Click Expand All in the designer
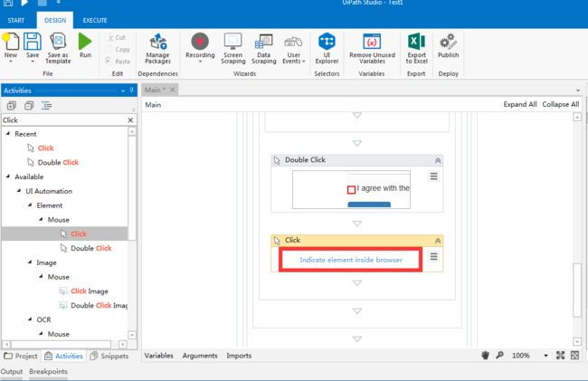Screen dimensions: 588x381 pos(520,104)
